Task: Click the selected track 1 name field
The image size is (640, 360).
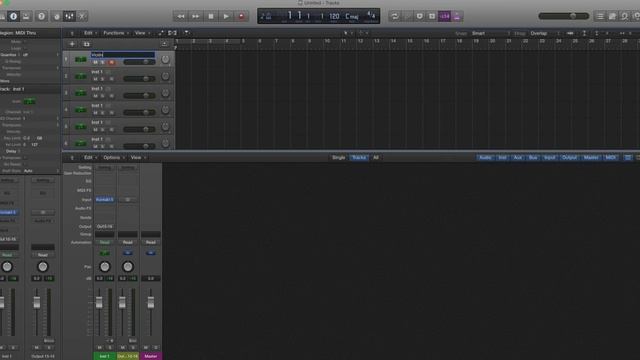Action: point(122,54)
